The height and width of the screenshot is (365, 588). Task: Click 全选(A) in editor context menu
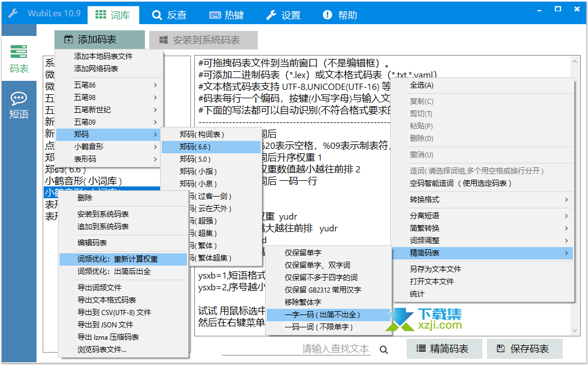482,85
